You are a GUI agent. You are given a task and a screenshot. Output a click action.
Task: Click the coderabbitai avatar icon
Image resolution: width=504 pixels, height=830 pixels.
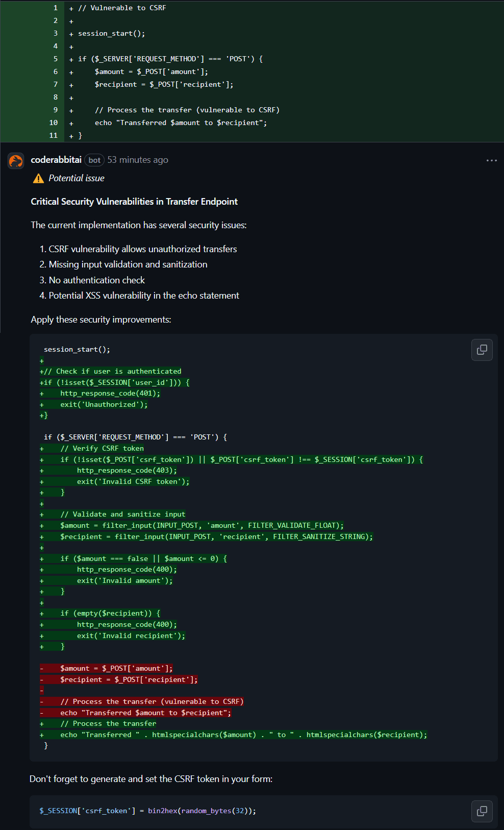coord(16,161)
